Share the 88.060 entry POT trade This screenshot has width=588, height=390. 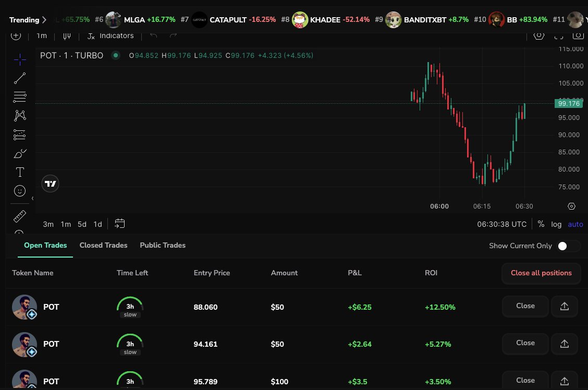565,307
